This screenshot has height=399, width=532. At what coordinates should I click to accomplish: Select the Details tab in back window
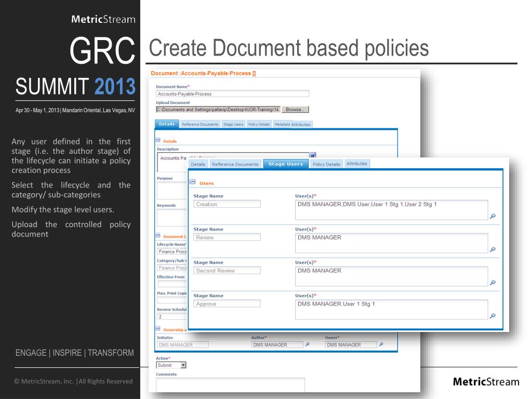[167, 124]
